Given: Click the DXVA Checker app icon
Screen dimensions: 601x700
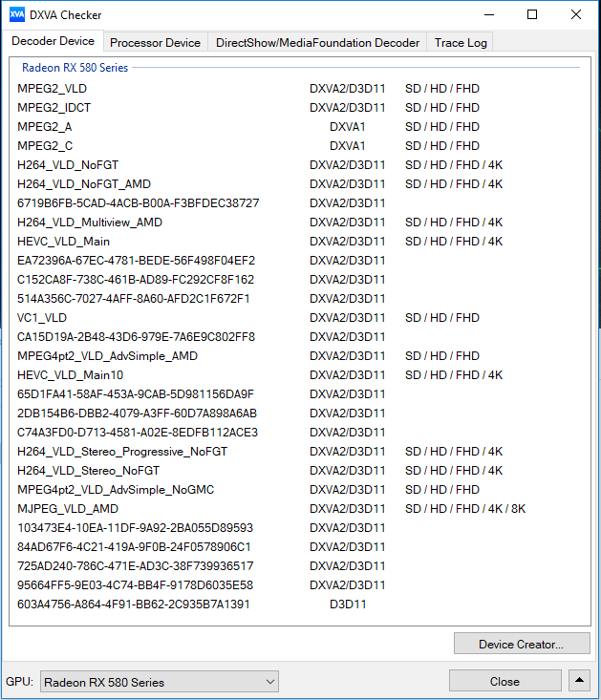Looking at the screenshot, I should [x=17, y=14].
